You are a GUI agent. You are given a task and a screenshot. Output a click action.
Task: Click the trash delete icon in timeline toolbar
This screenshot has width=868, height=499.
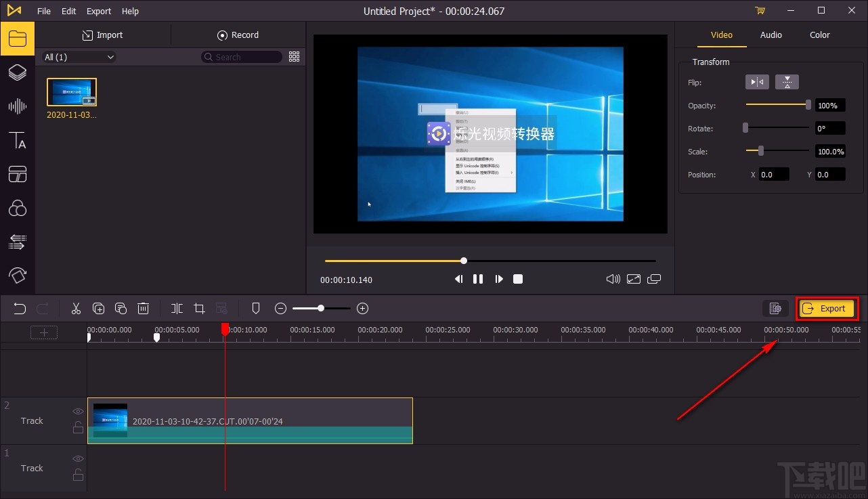click(x=143, y=309)
